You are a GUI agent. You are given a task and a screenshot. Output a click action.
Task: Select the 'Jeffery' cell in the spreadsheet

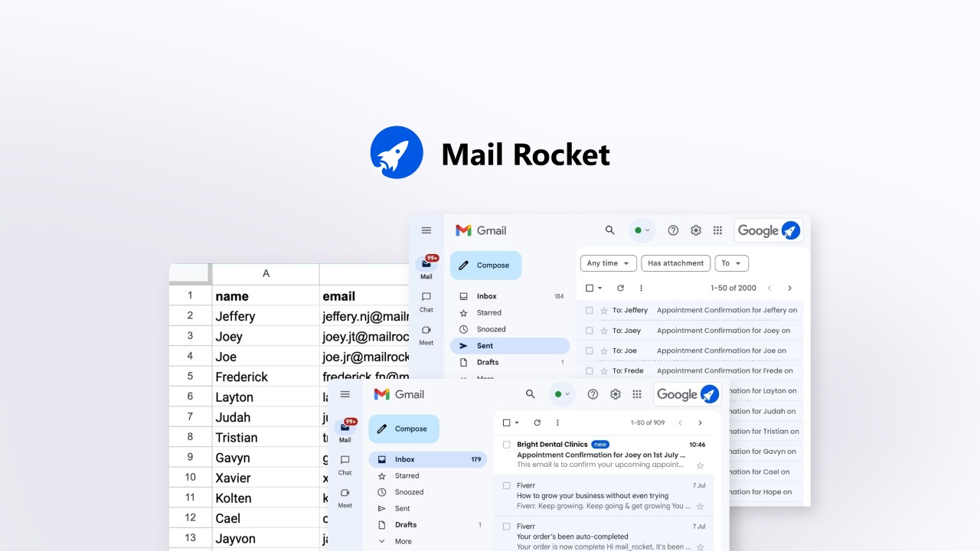266,316
